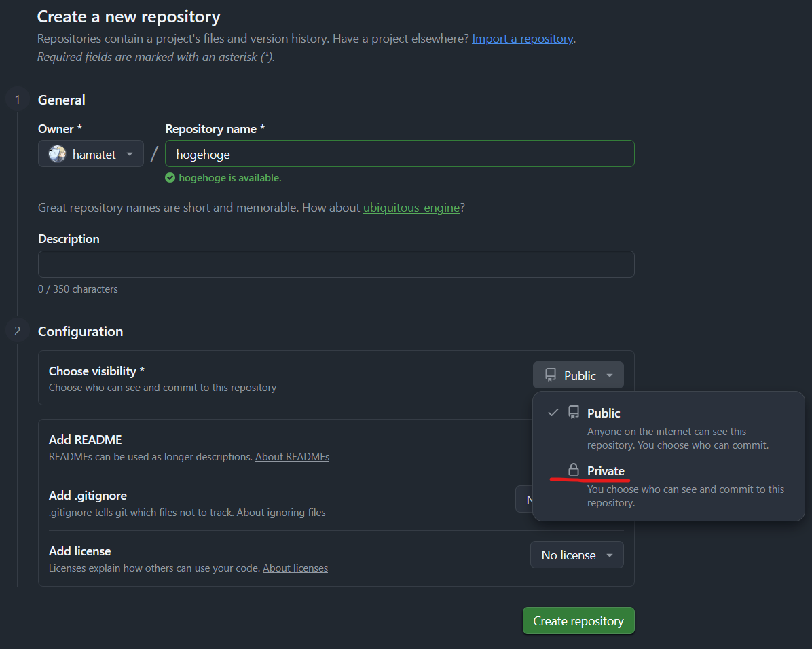Viewport: 812px width, 649px height.
Task: Click the book icon beside the Public menu option
Action: tap(574, 413)
